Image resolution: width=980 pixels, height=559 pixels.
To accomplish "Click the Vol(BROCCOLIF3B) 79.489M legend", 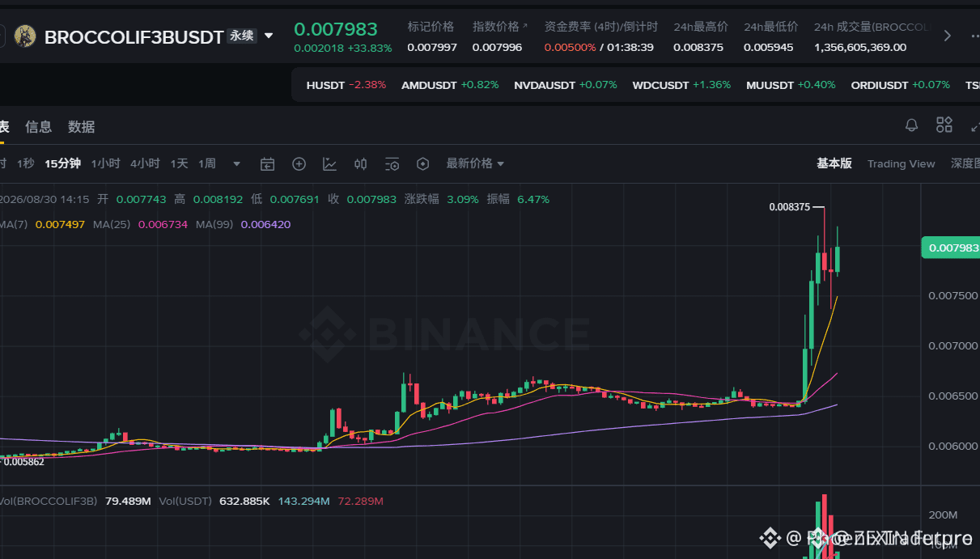I will [x=75, y=501].
